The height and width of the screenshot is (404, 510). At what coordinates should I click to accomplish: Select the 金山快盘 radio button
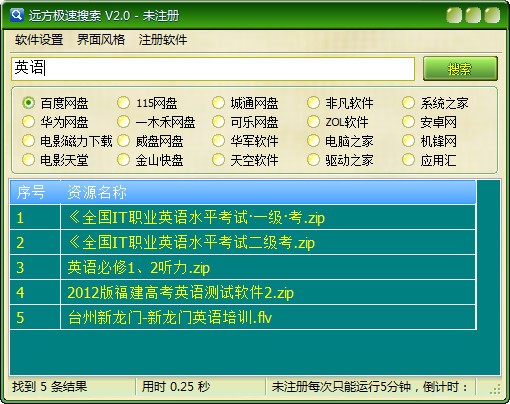pos(123,160)
